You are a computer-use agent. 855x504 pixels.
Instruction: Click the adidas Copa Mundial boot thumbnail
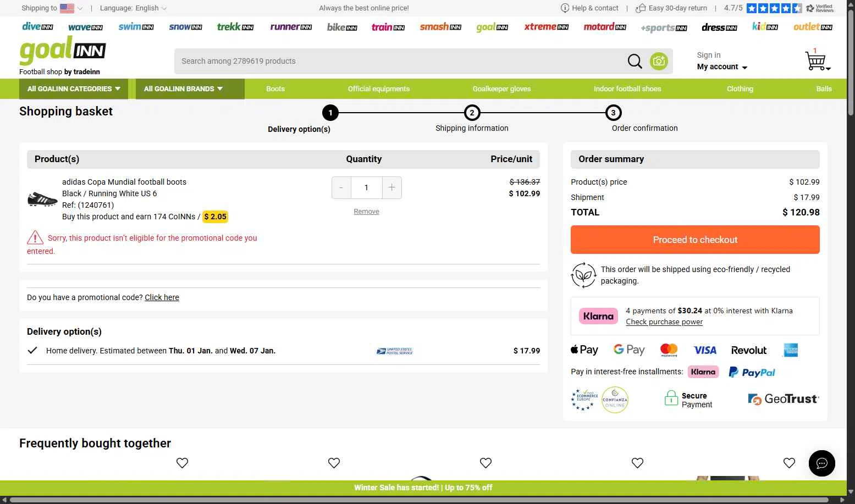pyautogui.click(x=42, y=199)
